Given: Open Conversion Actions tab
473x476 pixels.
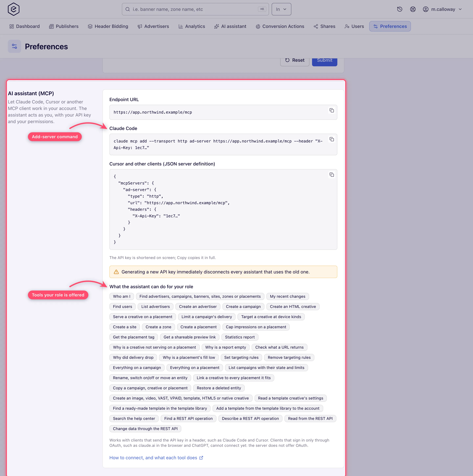Looking at the screenshot, I should (280, 26).
